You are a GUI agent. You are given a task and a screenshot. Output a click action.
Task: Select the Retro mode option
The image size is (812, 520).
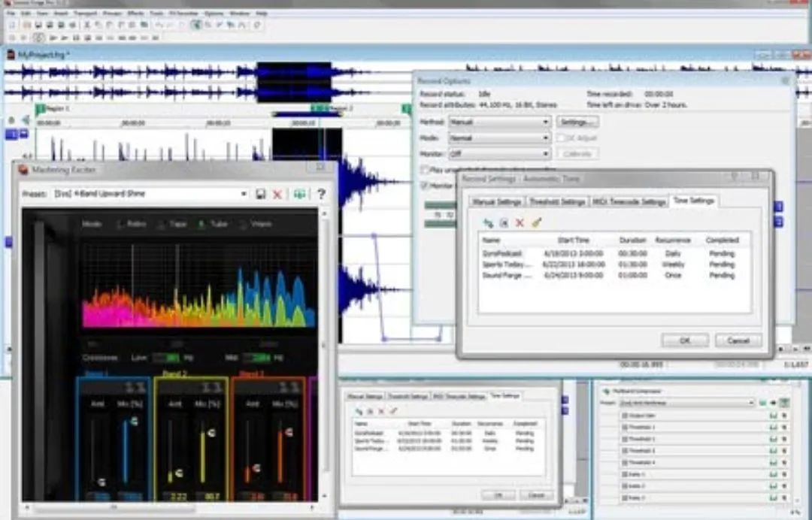[132, 224]
